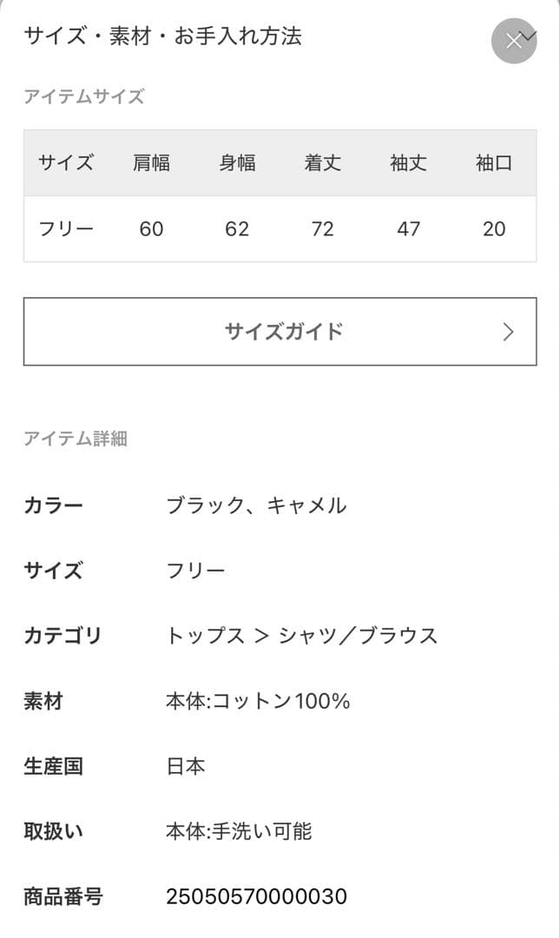Image resolution: width=560 pixels, height=938 pixels.
Task: Click the 袖丈 column header
Action: click(408, 162)
